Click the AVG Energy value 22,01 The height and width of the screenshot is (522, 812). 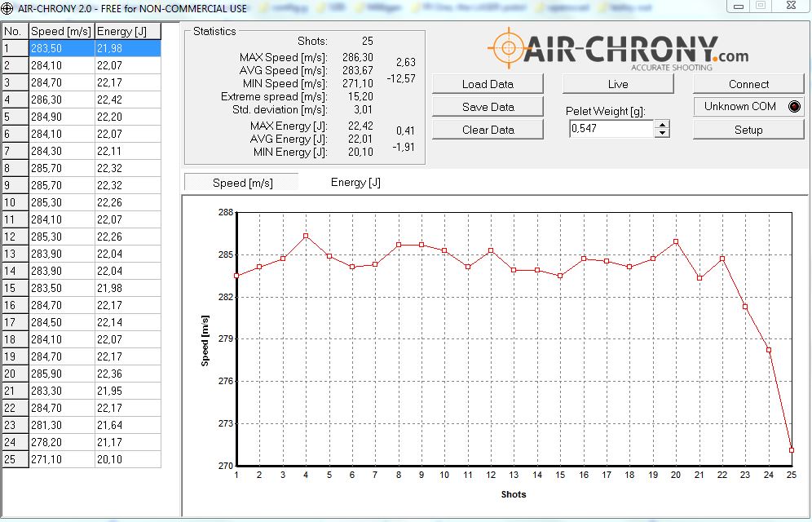pos(360,139)
